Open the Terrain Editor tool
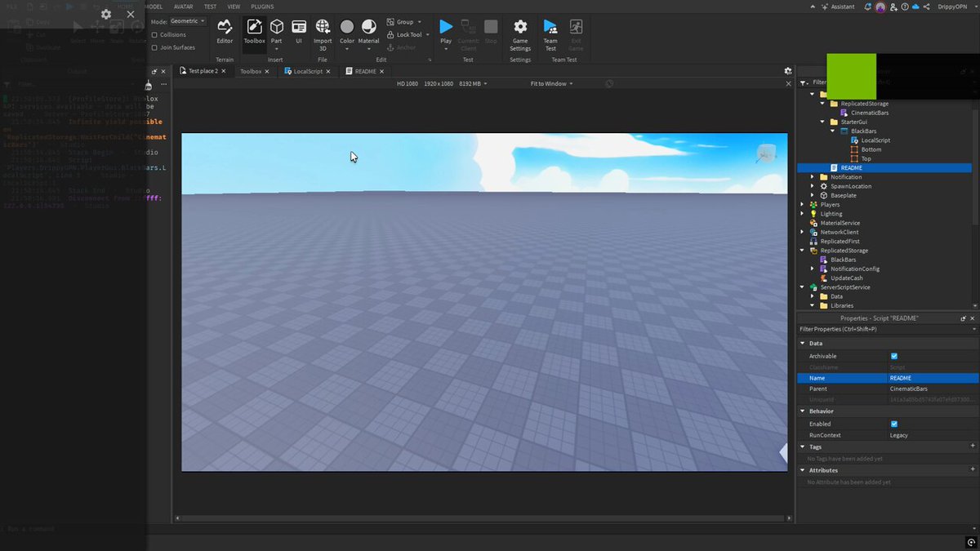Viewport: 980px width, 551px height. click(x=225, y=32)
